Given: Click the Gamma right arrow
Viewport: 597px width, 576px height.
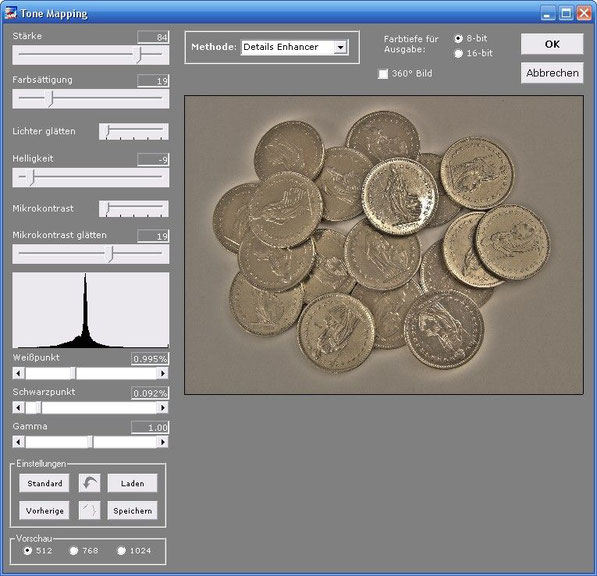Looking at the screenshot, I should [163, 442].
